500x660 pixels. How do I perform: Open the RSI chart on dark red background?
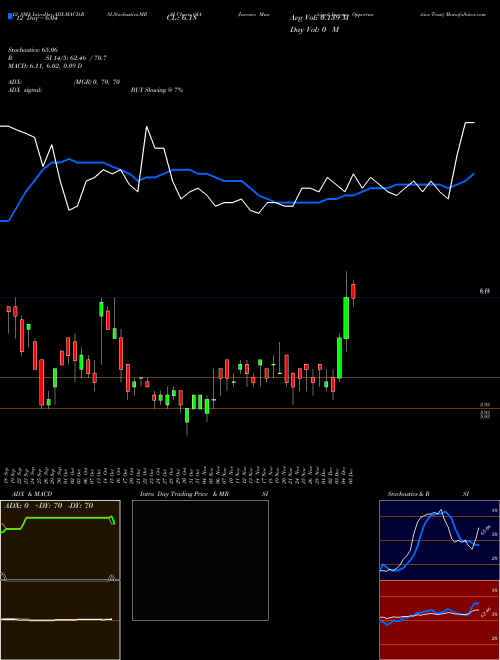(x=439, y=620)
